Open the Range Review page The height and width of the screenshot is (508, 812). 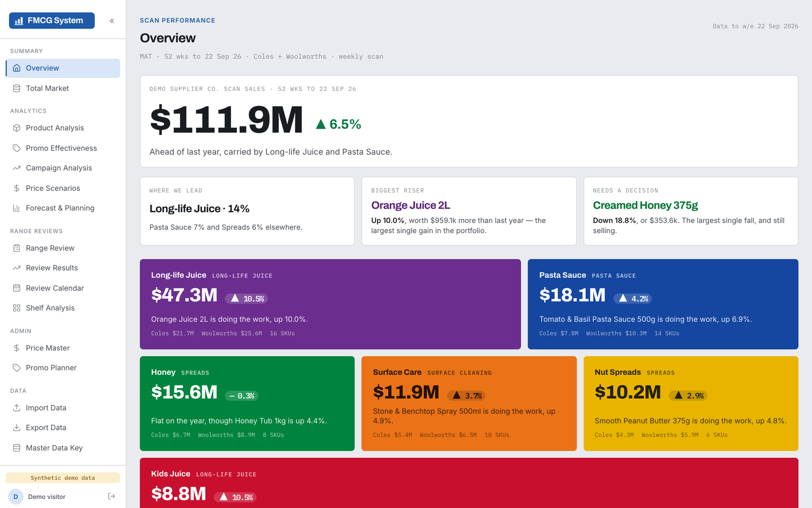pyautogui.click(x=63, y=248)
